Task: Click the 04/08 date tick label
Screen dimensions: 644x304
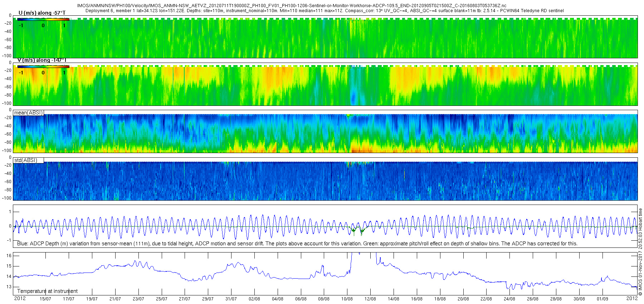Action: (277, 299)
